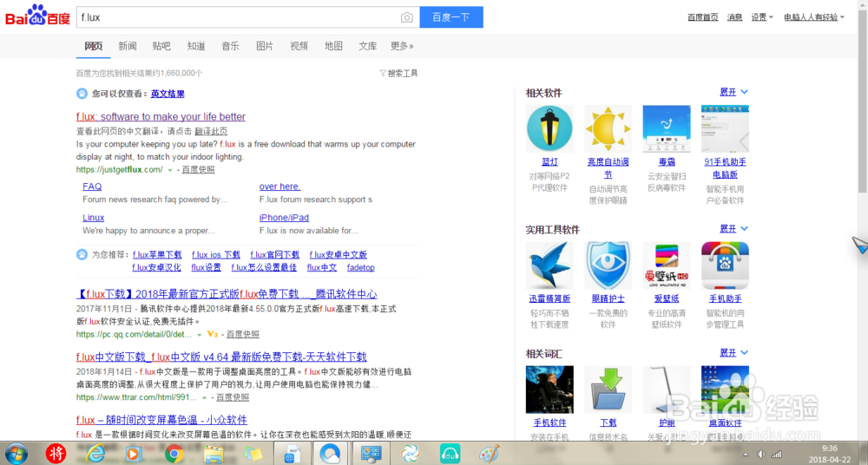The height and width of the screenshot is (465, 868).
Task: Open the Linux sublink
Action: [94, 218]
